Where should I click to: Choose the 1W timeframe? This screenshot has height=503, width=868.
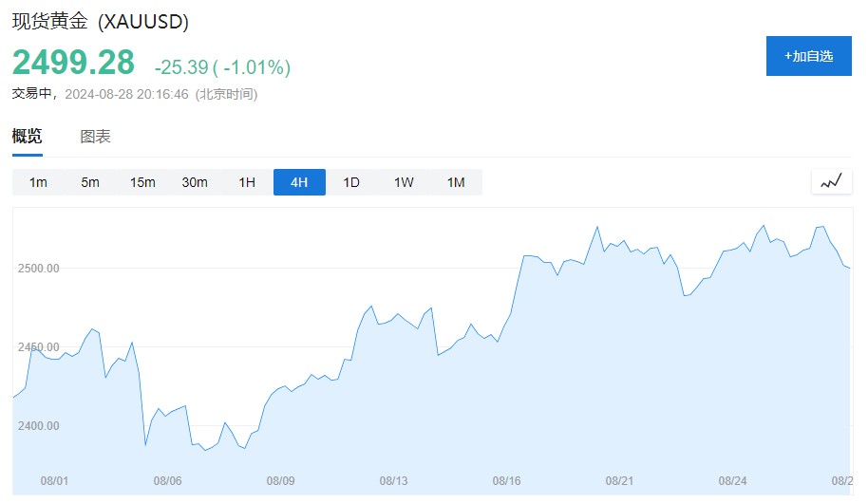click(404, 182)
